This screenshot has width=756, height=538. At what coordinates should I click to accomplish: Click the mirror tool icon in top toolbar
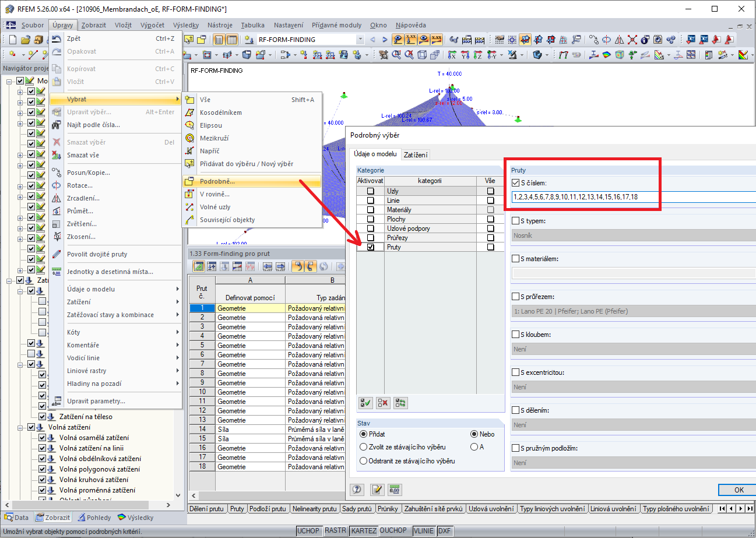(x=619, y=40)
